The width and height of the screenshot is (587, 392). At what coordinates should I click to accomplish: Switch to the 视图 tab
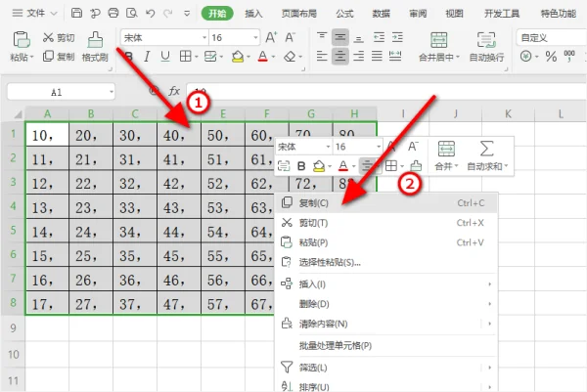[x=454, y=14]
